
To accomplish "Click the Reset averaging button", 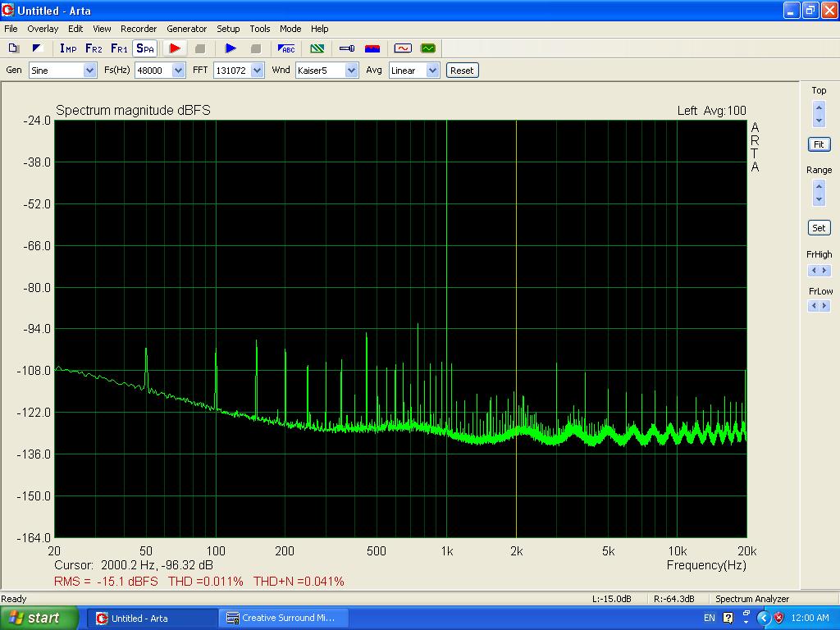I will point(462,71).
